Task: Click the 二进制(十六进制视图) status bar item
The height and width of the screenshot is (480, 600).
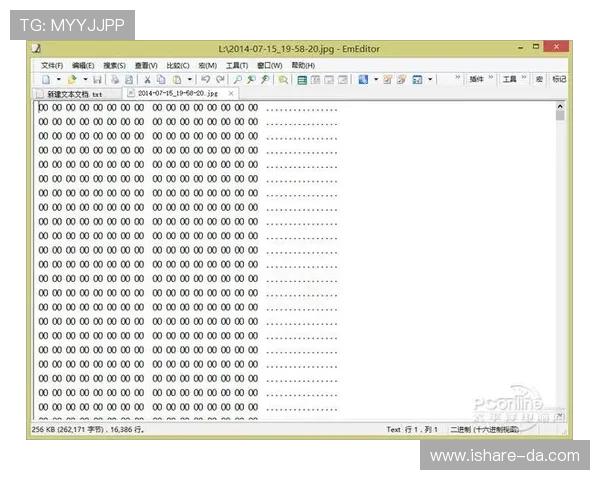Action: coord(483,429)
